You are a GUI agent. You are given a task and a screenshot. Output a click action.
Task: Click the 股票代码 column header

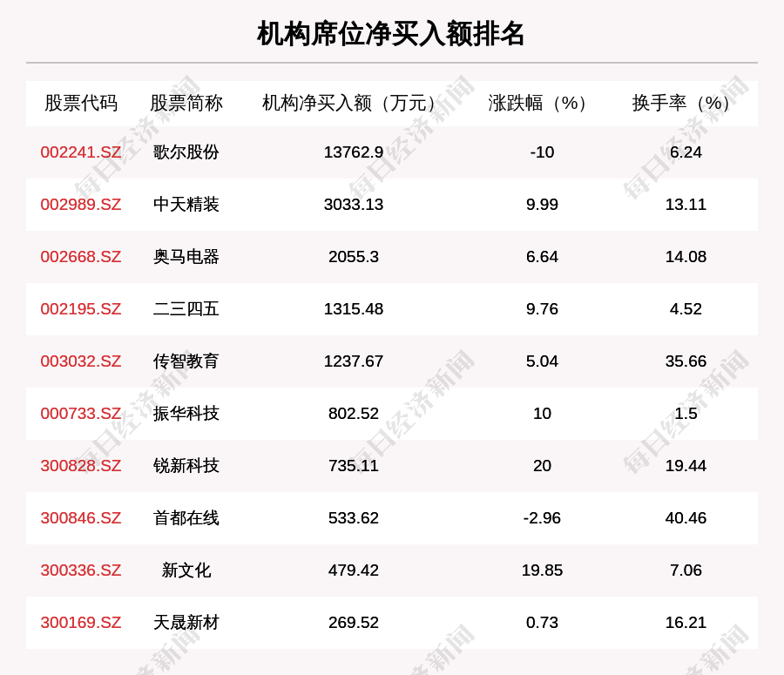[80, 103]
